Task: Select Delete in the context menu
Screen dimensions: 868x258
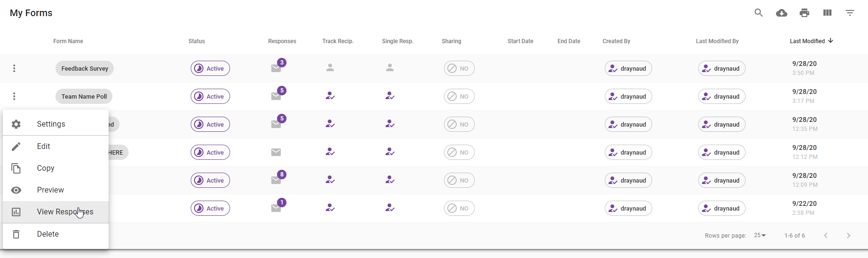Action: pyautogui.click(x=48, y=234)
